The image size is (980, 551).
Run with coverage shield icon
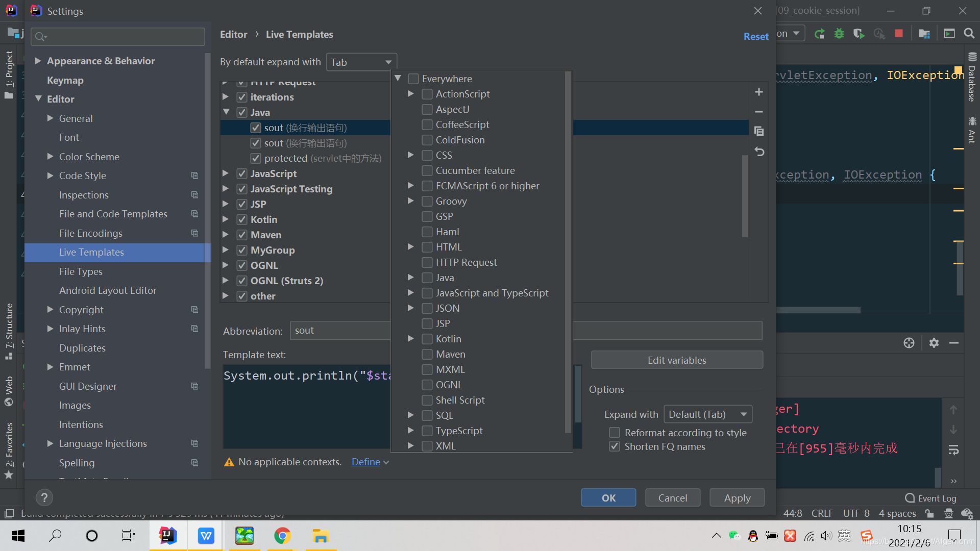click(x=859, y=34)
